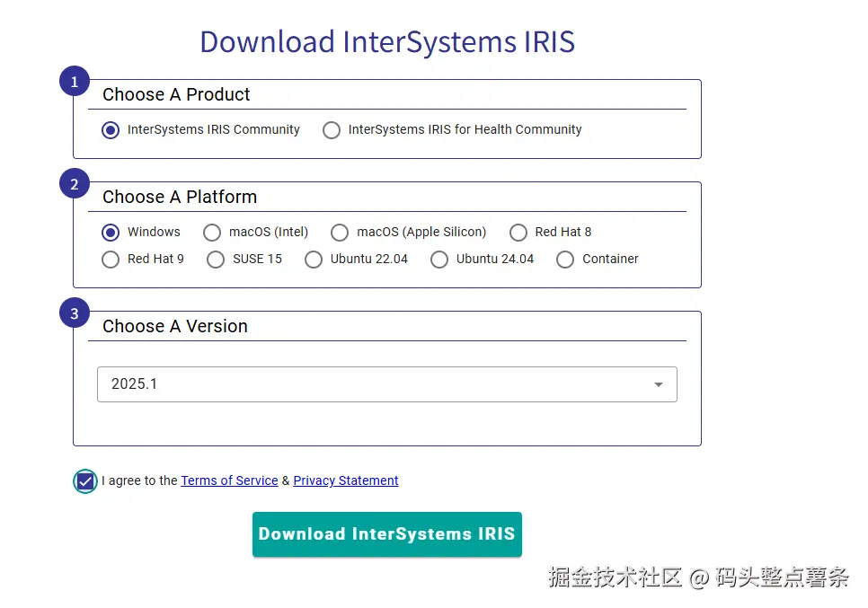868x608 pixels.
Task: Choose Ubuntu 22.04 platform
Action: click(x=314, y=260)
